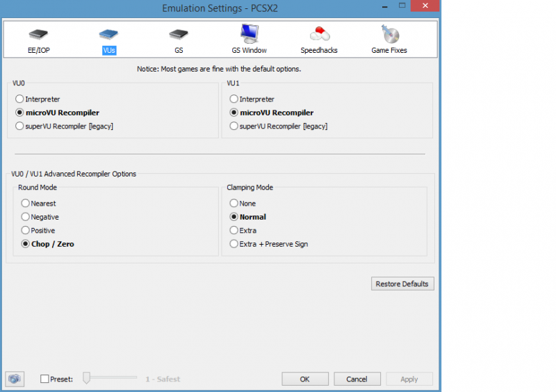This screenshot has width=556, height=392.
Task: Open the EE/IOP settings page icon
Action: point(38,35)
